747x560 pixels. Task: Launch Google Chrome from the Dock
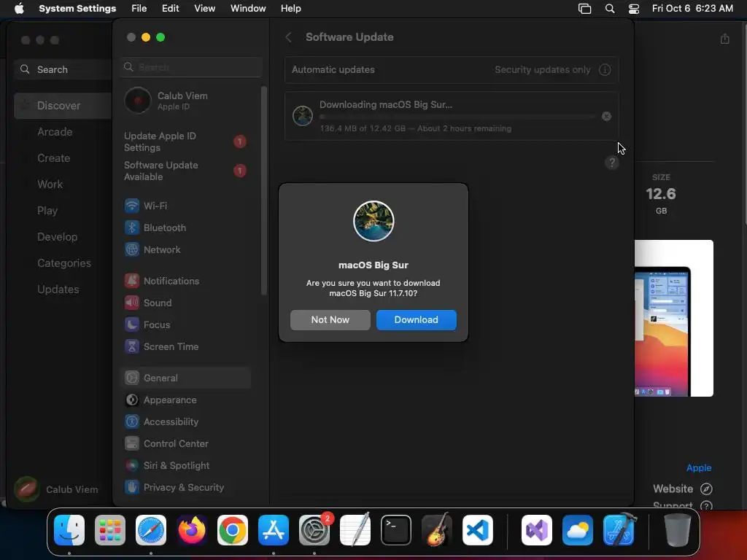pyautogui.click(x=233, y=530)
